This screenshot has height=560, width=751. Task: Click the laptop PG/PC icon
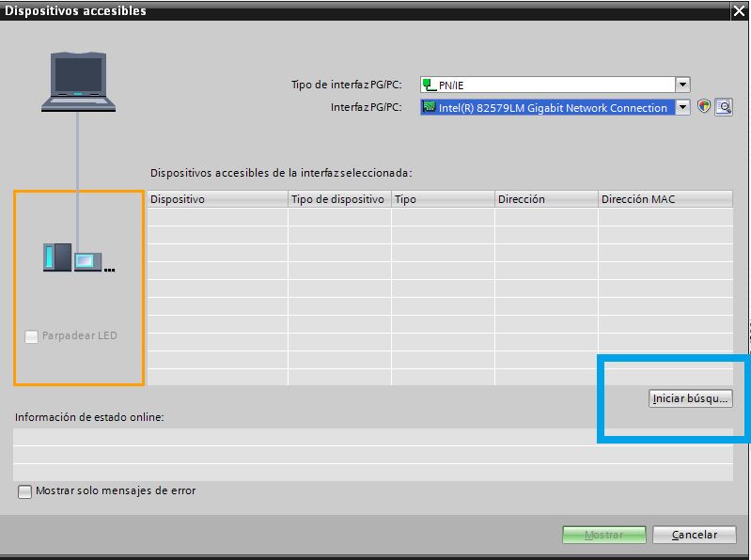(77, 82)
